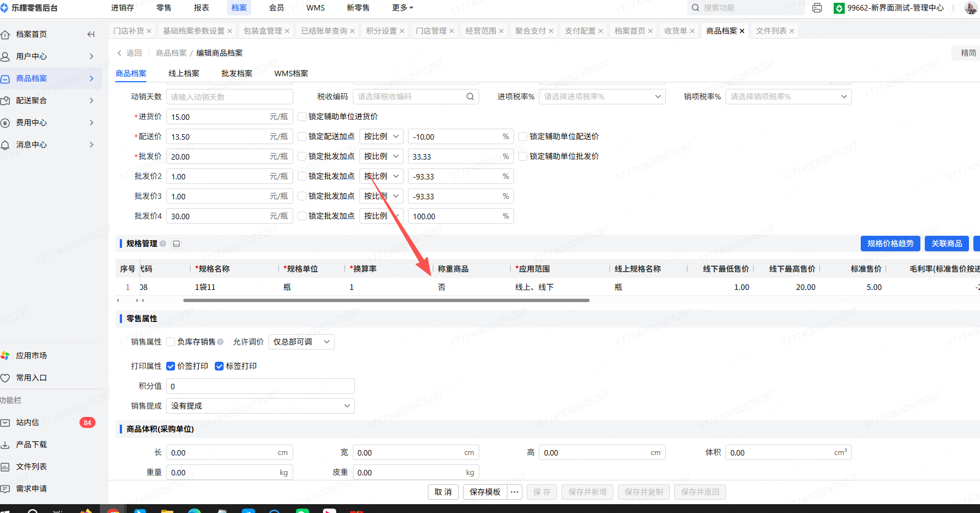The image size is (980, 513).
Task: Check 锁定批发加点 in the 批发价2 row
Action: click(302, 176)
